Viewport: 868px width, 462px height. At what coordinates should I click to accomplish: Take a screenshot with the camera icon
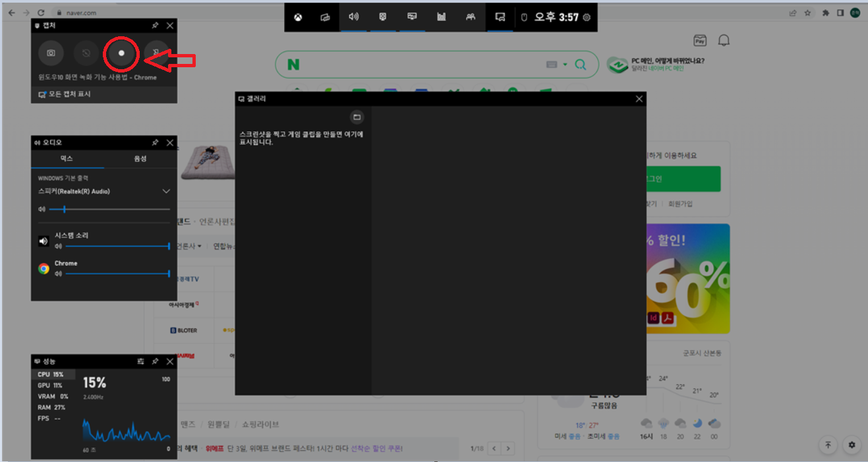[x=51, y=53]
